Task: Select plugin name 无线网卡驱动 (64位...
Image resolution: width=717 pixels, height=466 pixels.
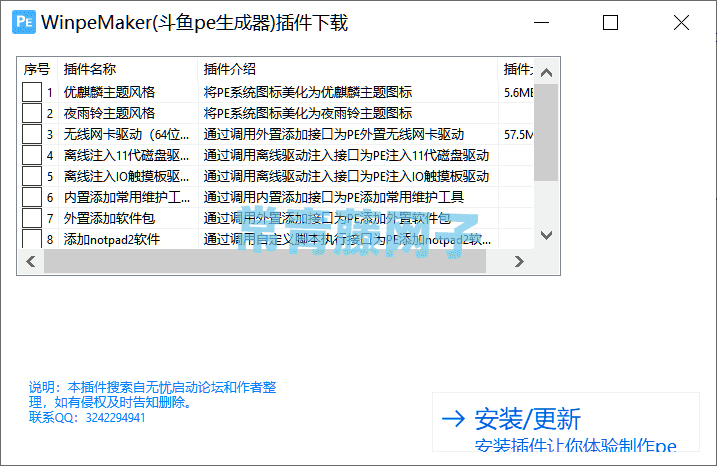Action: pyautogui.click(x=126, y=134)
